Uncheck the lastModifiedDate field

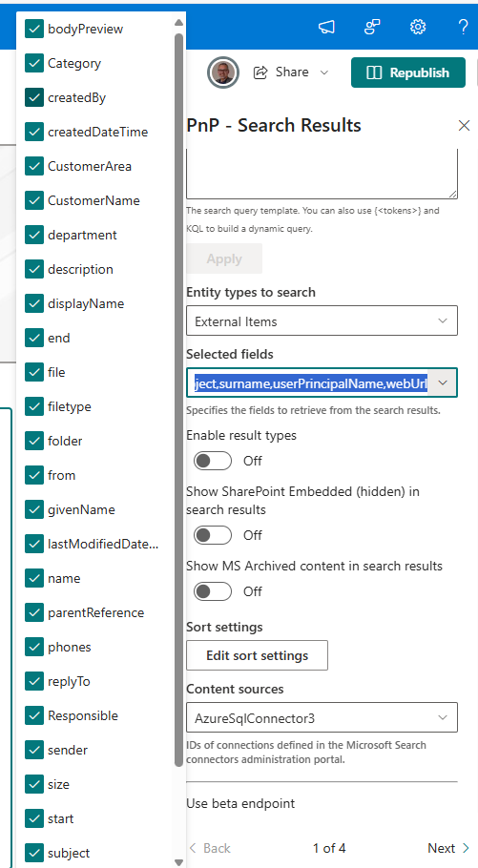(34, 544)
